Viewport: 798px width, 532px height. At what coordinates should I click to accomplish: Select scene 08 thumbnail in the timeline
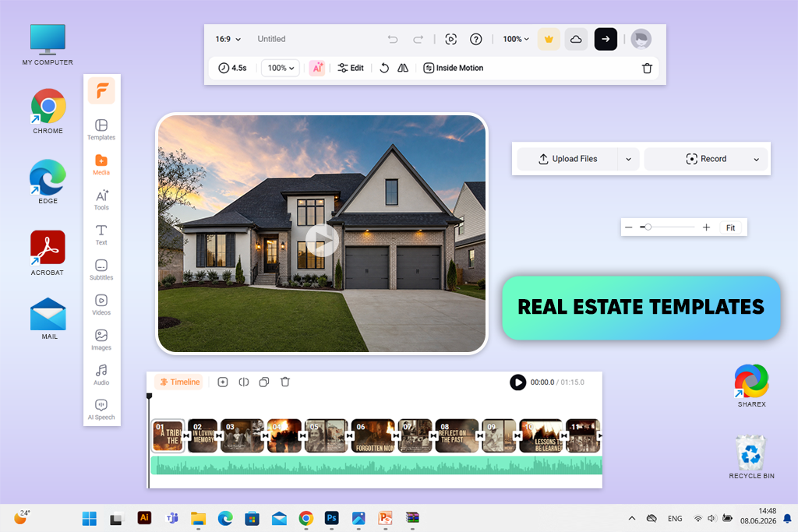[457, 436]
